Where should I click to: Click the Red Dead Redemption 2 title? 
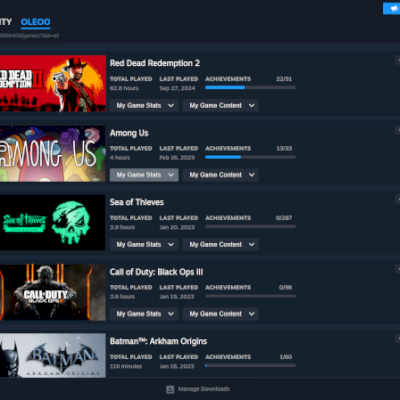(x=155, y=63)
